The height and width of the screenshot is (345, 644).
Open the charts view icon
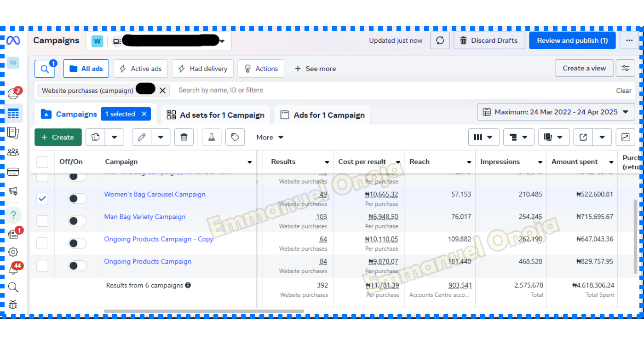pos(625,137)
